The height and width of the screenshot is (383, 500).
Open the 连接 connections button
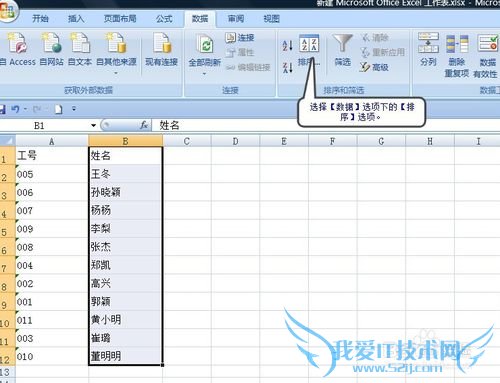pyautogui.click(x=240, y=38)
